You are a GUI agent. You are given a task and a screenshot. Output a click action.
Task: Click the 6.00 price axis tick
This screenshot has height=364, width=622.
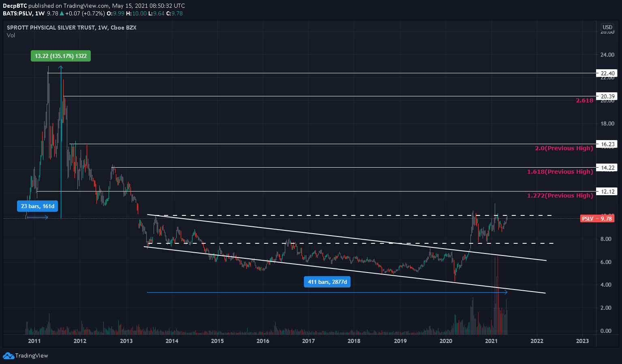tap(606, 262)
